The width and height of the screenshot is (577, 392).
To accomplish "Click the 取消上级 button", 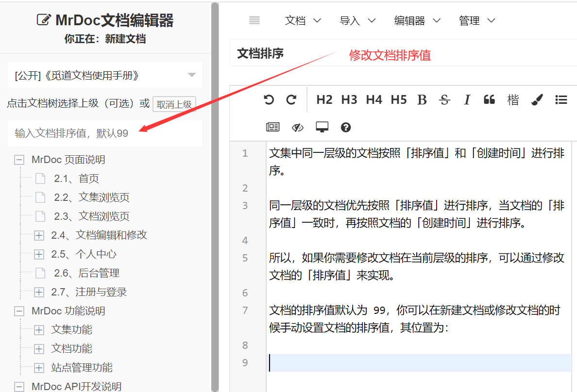I will click(174, 104).
